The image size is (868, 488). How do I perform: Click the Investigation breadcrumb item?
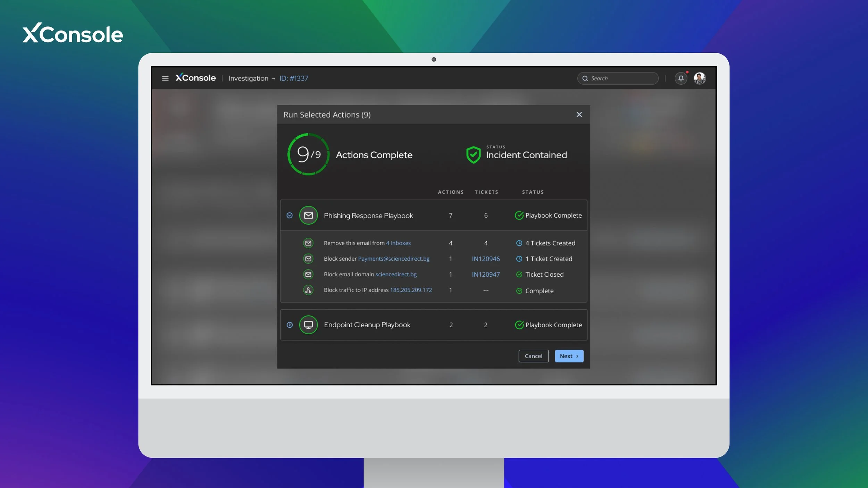248,78
